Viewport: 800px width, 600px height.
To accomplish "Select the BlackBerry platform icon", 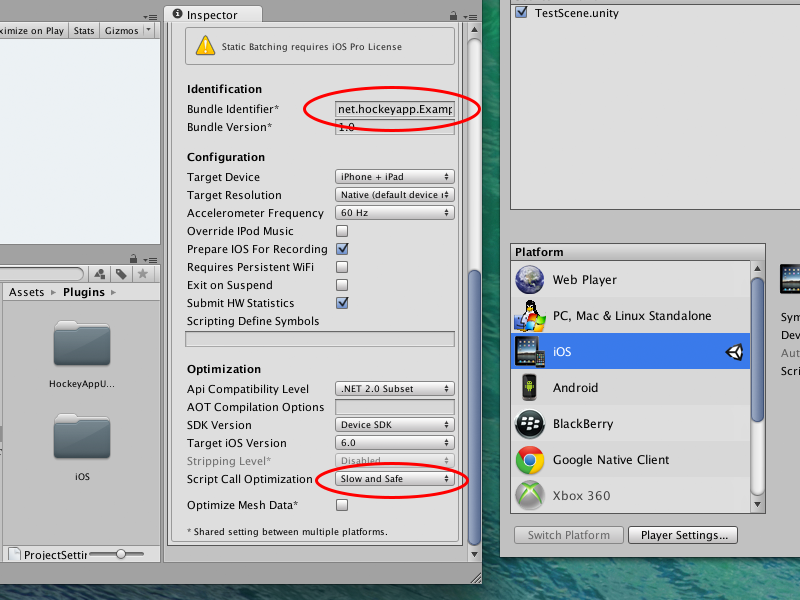I will pyautogui.click(x=530, y=423).
